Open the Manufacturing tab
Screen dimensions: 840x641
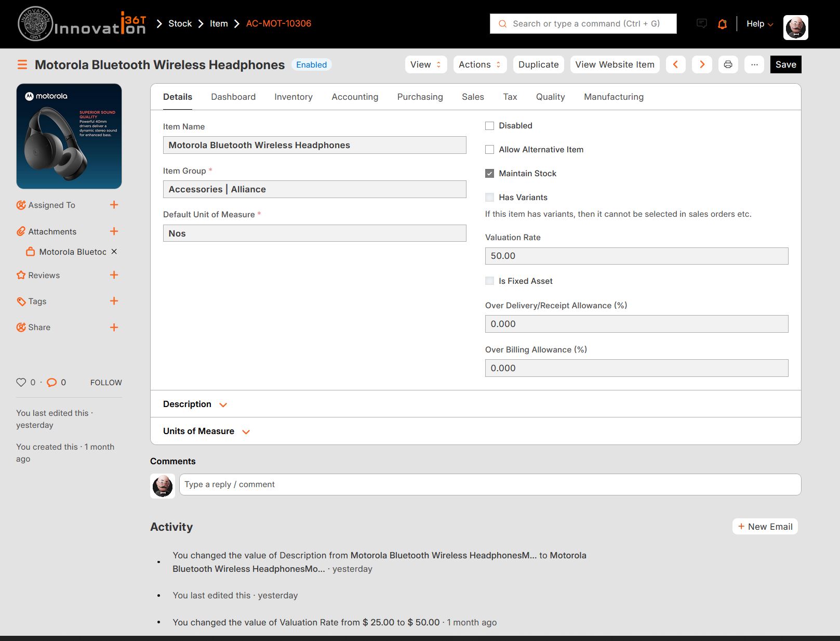click(x=614, y=97)
